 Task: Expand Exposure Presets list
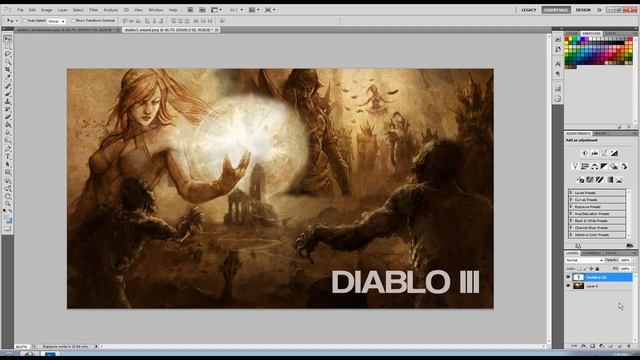571,207
